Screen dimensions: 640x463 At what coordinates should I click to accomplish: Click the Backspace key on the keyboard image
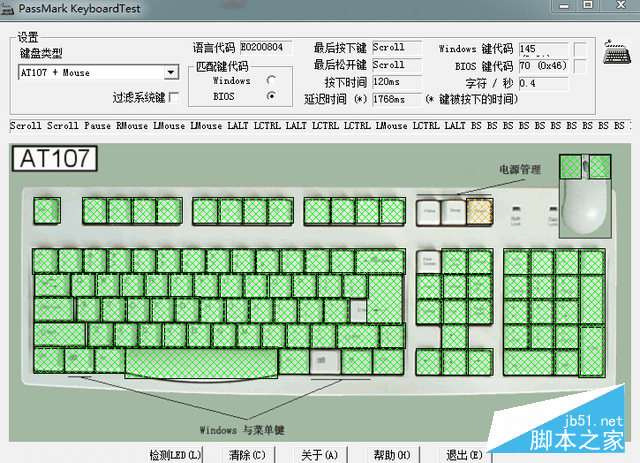tap(380, 261)
